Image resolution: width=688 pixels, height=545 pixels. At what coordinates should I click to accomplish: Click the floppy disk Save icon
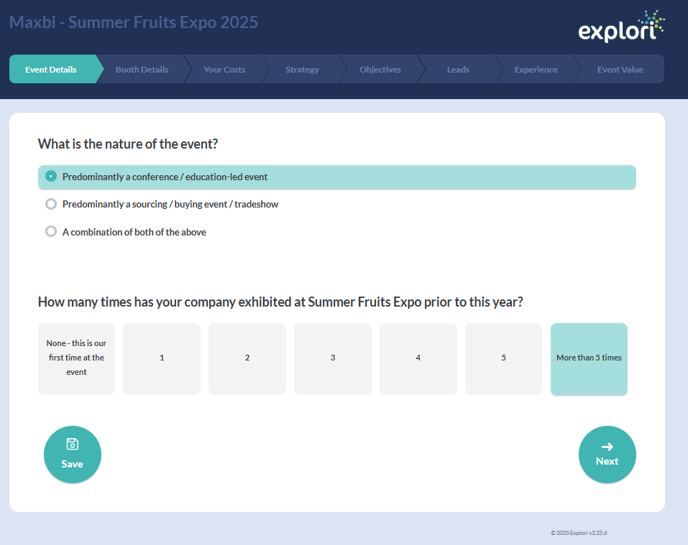click(72, 444)
